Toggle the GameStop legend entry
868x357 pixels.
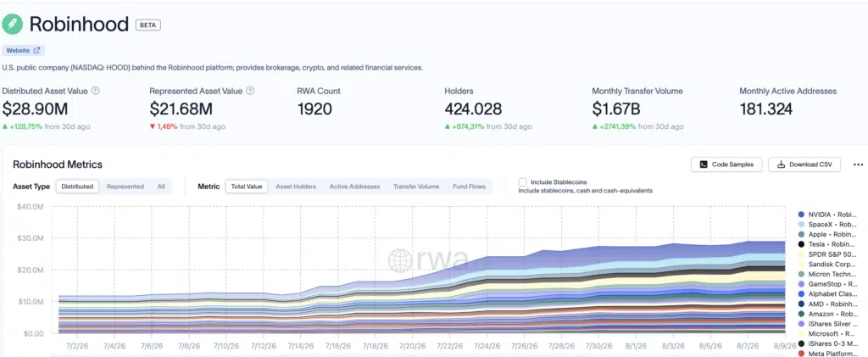click(827, 284)
